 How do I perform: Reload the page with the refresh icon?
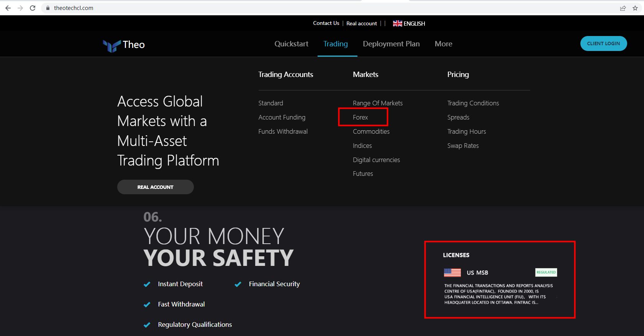tap(33, 8)
